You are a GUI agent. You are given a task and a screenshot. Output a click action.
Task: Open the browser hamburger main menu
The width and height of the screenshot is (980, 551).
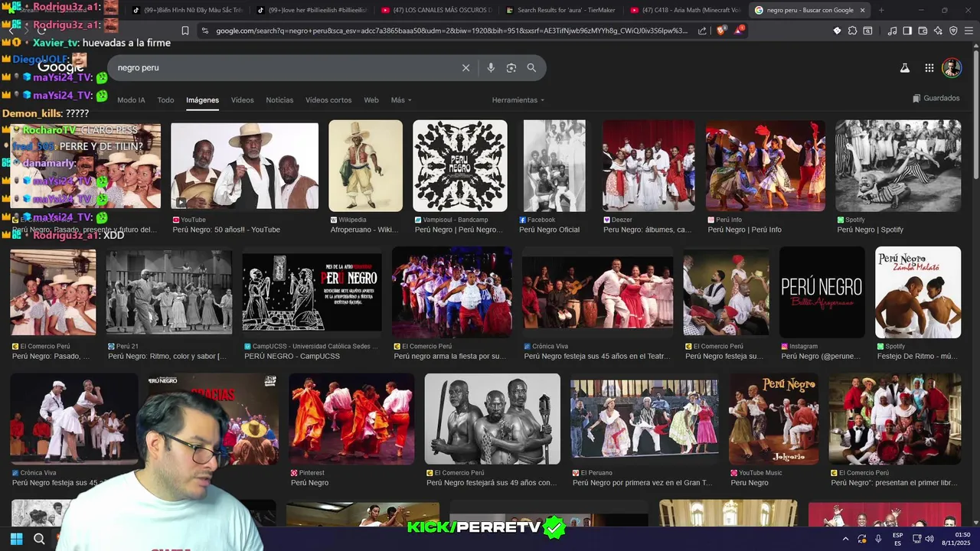point(969,31)
